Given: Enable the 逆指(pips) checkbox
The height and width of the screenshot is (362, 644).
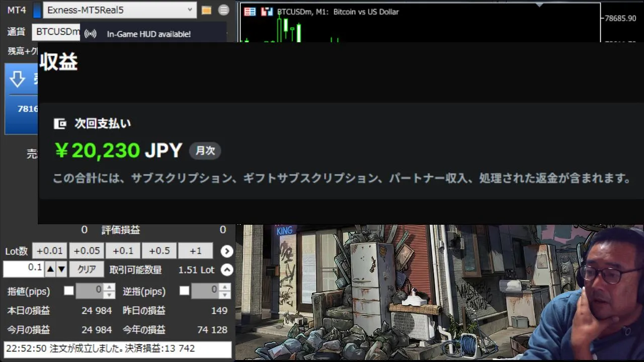Looking at the screenshot, I should [185, 291].
